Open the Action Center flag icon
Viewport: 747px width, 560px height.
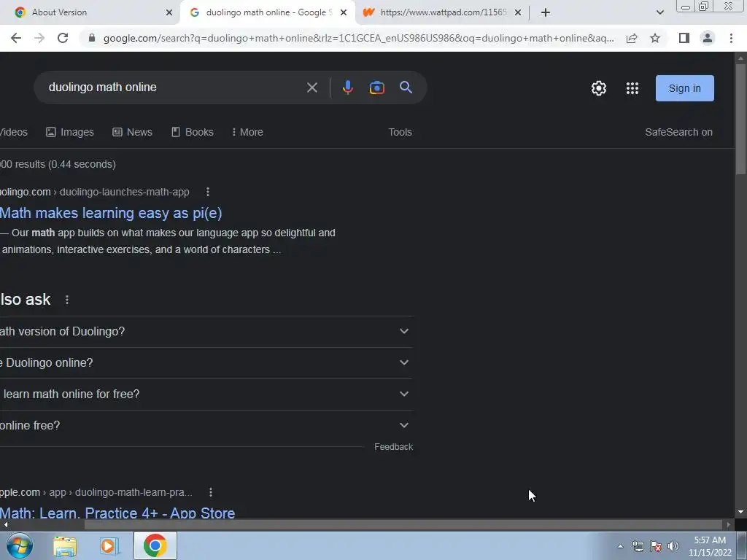pos(656,546)
